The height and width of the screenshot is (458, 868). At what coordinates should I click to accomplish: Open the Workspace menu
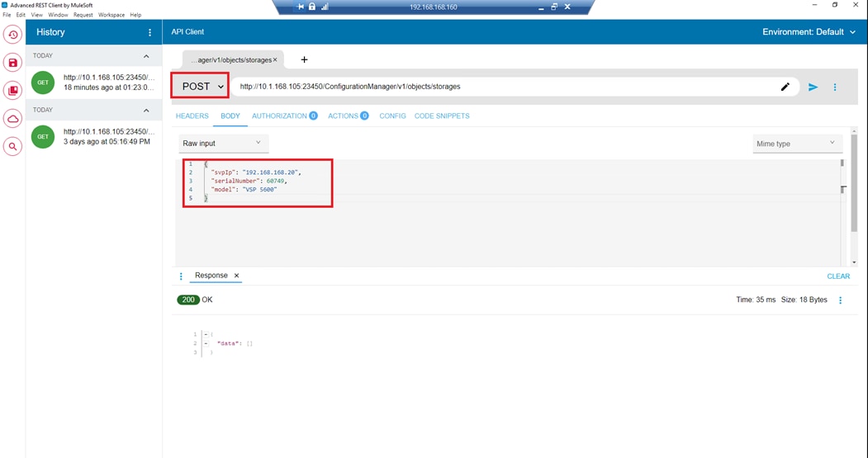(x=111, y=15)
